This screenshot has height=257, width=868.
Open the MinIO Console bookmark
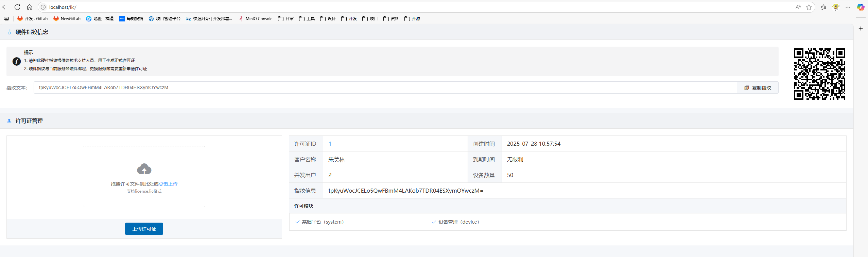[x=256, y=19]
